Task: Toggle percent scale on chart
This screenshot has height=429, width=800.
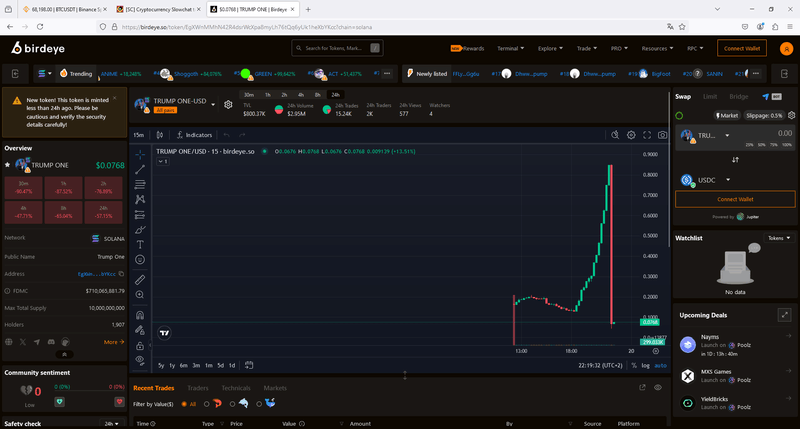Action: (634, 365)
